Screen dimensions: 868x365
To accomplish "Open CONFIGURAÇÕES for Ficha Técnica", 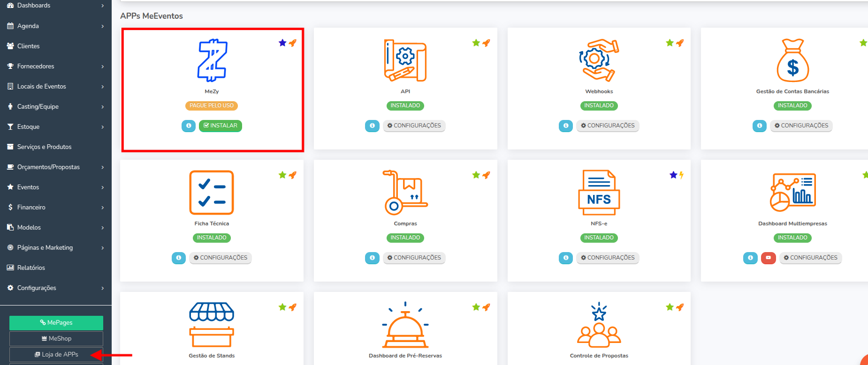I will coord(221,258).
